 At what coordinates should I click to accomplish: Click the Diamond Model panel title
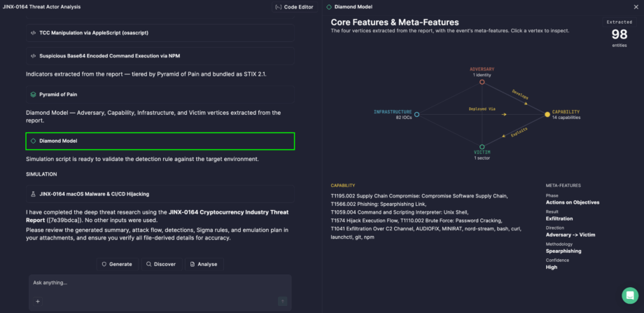349,7
